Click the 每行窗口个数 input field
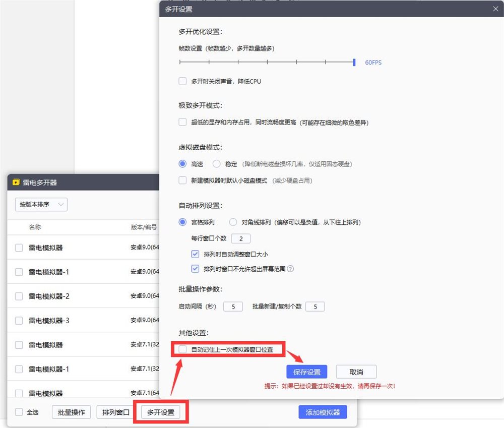Viewport: 504px width, 428px height. (x=241, y=238)
